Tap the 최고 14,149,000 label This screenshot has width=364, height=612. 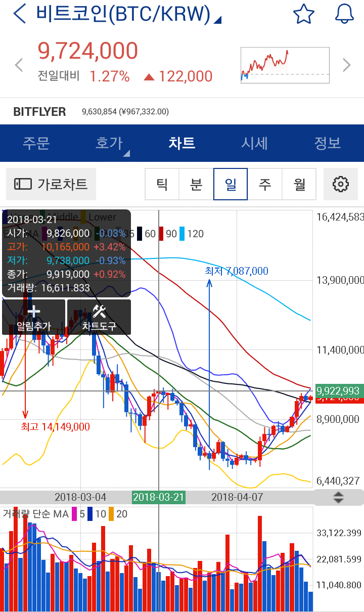click(55, 427)
